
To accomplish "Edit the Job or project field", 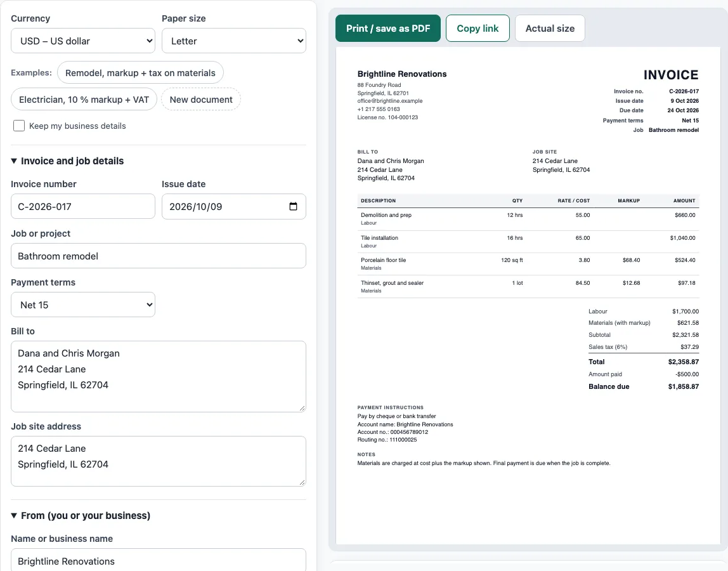I will coord(159,256).
